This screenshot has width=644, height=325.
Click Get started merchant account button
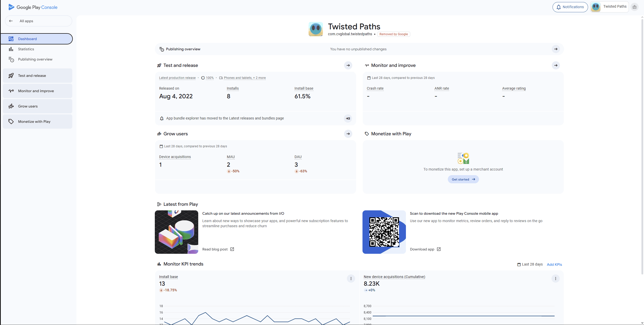point(463,179)
